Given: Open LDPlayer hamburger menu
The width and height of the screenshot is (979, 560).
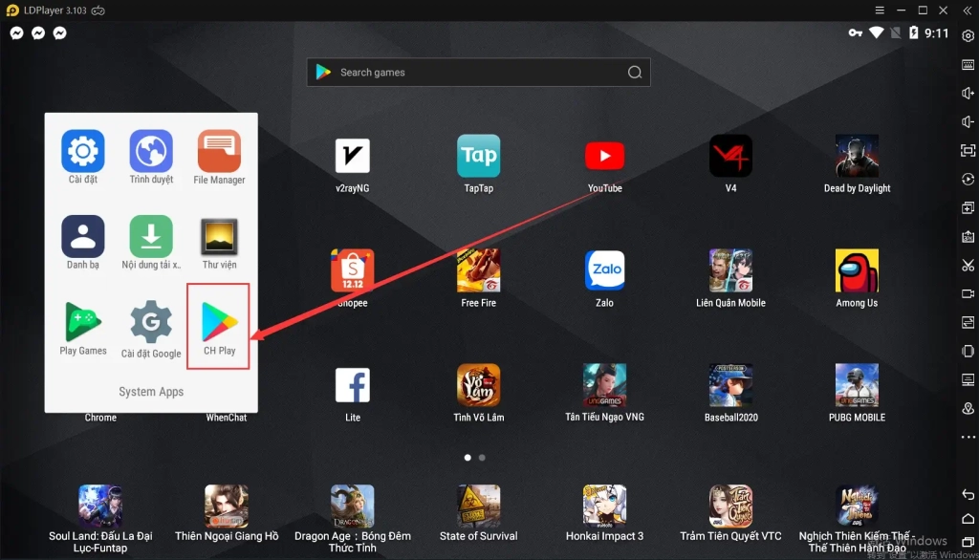Looking at the screenshot, I should [880, 10].
